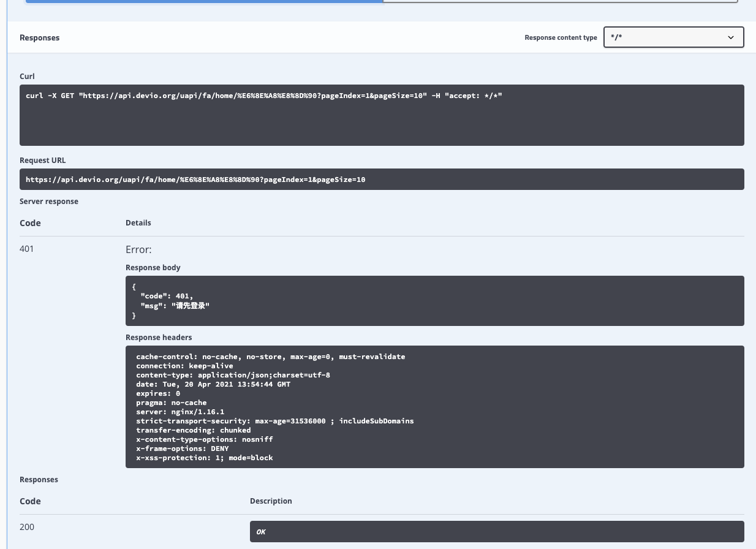Click the Error: details text
Image resolution: width=756 pixels, height=549 pixels.
(x=138, y=249)
